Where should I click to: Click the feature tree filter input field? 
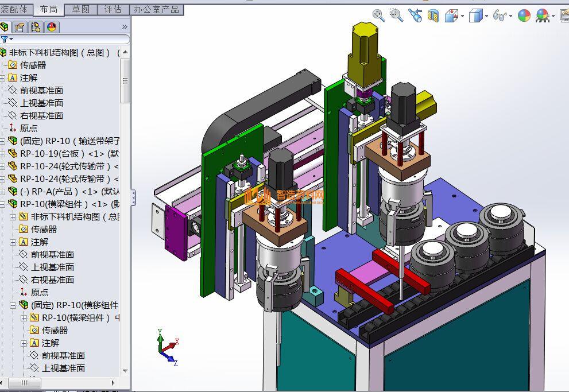click(69, 39)
